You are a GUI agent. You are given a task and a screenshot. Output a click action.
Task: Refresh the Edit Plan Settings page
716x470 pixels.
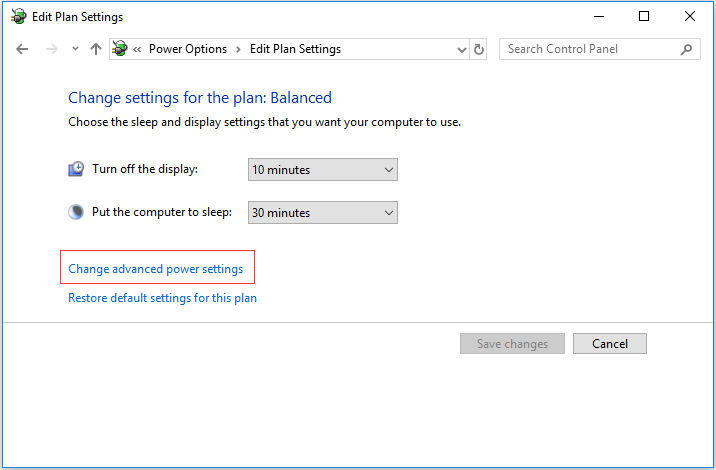pos(479,49)
